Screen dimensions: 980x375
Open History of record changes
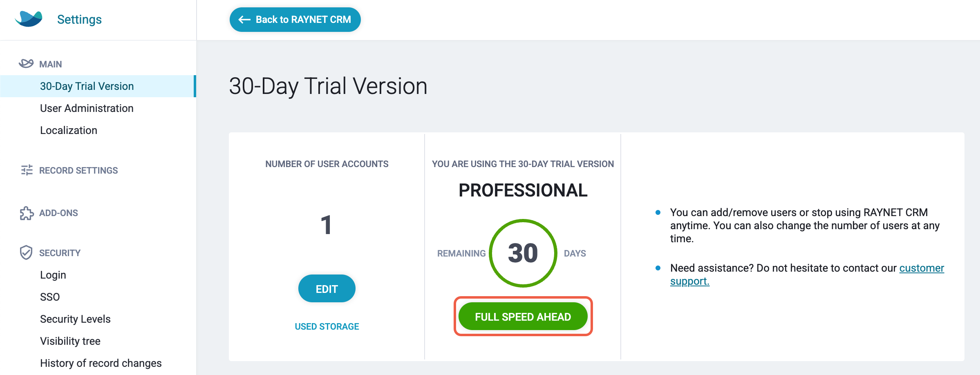(101, 363)
